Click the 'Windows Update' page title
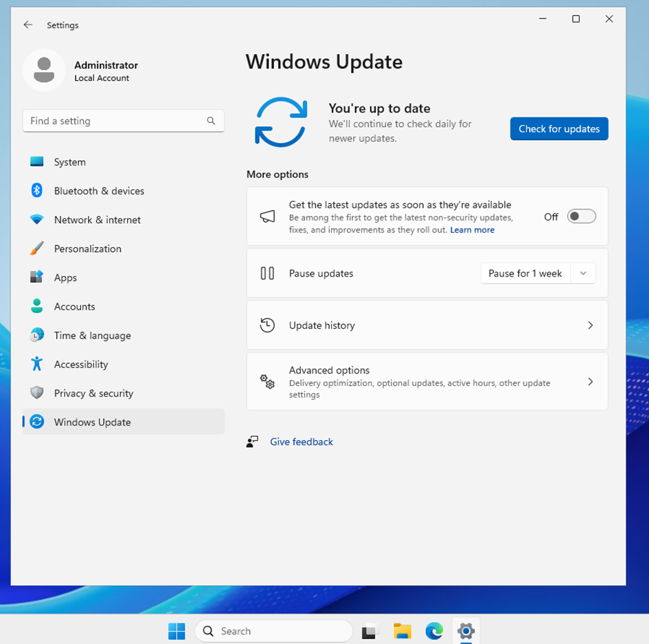The image size is (649, 644). pos(324,62)
